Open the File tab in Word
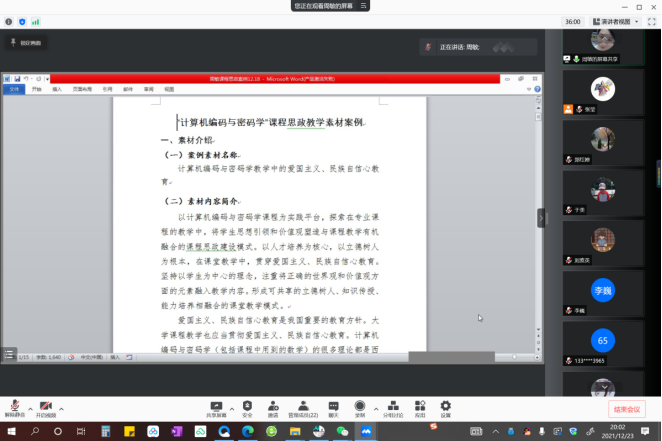Screen dimensions: 662x441 pyautogui.click(x=14, y=89)
